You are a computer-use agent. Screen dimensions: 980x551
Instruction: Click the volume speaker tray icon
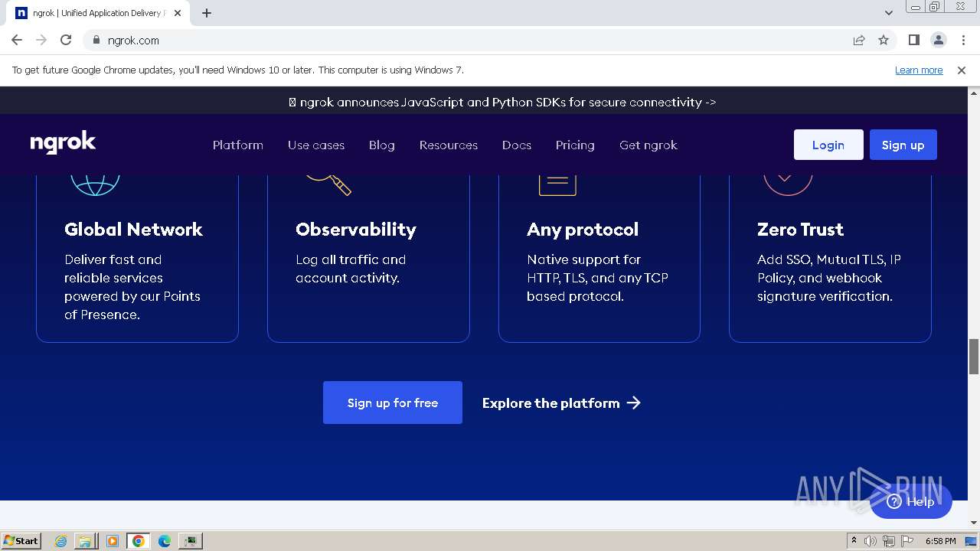coord(871,541)
